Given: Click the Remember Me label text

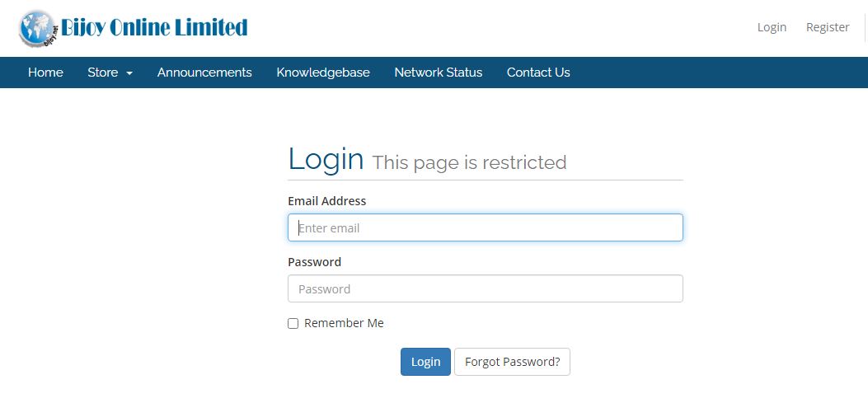Looking at the screenshot, I should (x=344, y=323).
